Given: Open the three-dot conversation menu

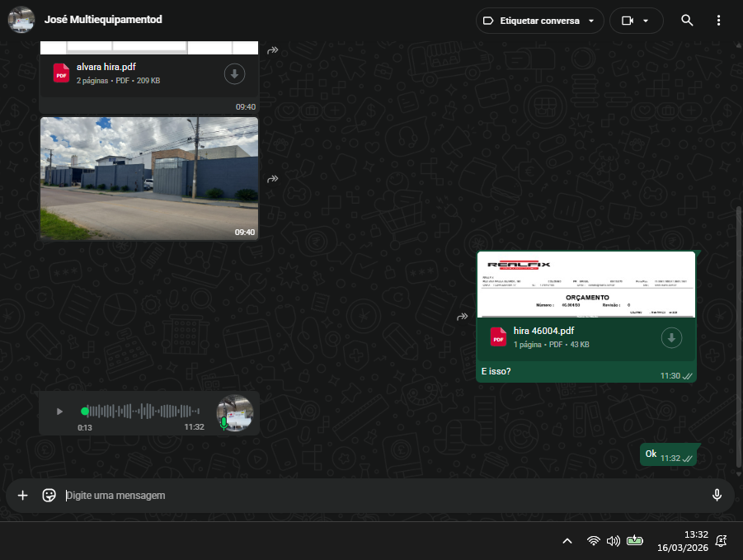Looking at the screenshot, I should tap(718, 21).
